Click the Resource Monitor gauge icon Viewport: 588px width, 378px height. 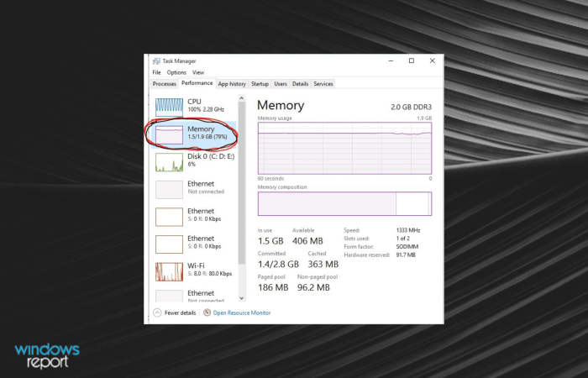pos(207,312)
